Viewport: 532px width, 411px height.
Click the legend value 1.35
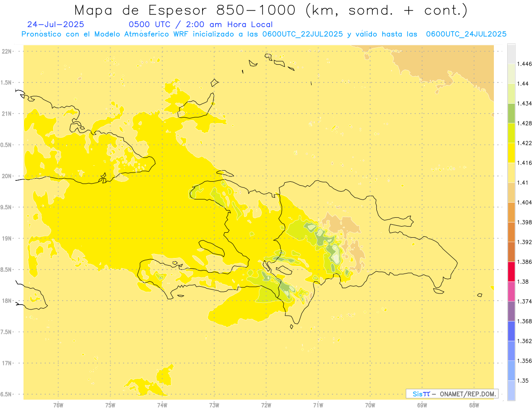[x=523, y=381]
